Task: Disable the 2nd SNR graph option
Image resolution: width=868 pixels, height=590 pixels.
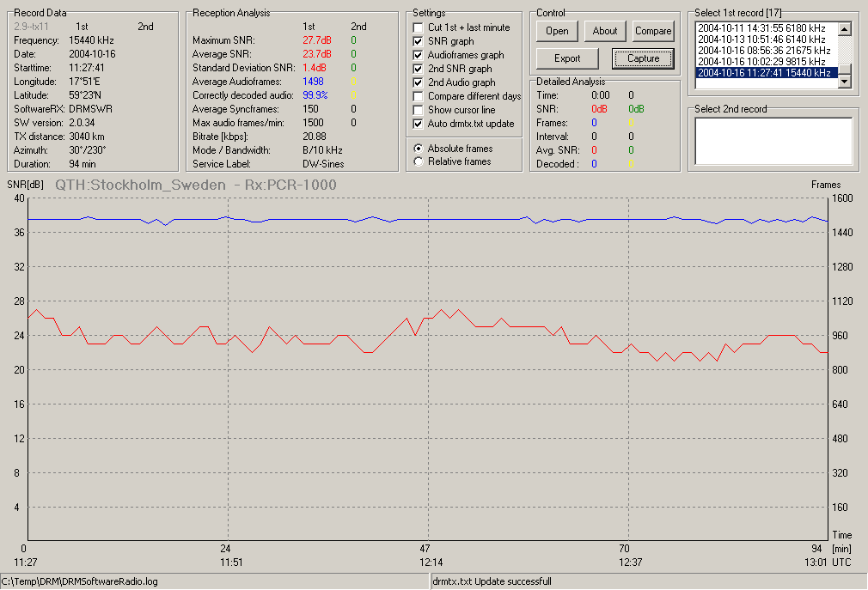Action: coord(418,69)
